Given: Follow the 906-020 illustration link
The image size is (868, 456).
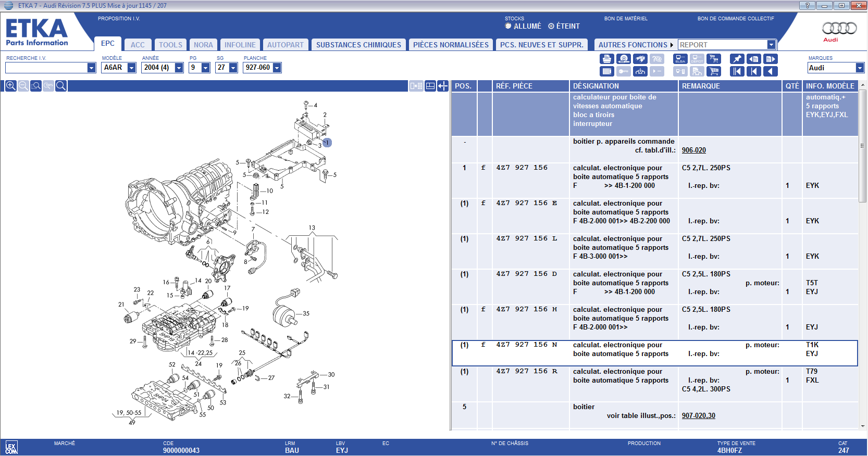Looking at the screenshot, I should 693,150.
